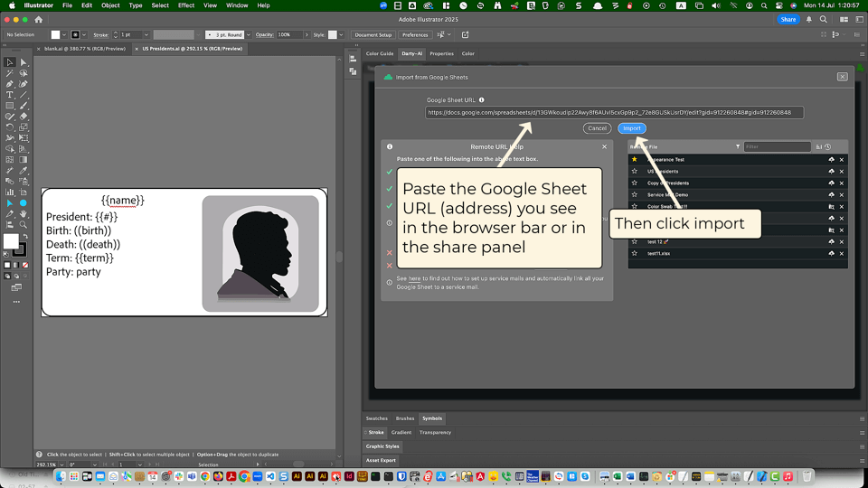Viewport: 868px width, 488px height.
Task: Toggle the star on Appearance Test
Action: click(x=635, y=159)
